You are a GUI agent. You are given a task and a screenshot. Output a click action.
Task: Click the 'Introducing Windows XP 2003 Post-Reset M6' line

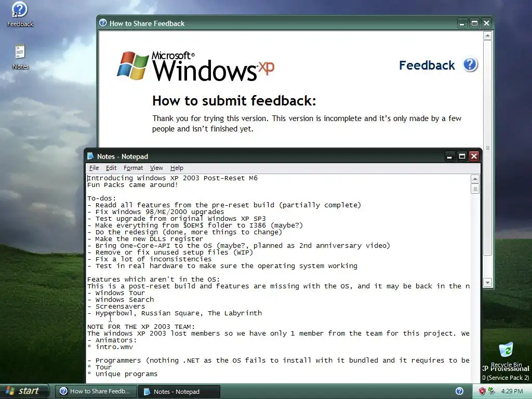click(172, 178)
